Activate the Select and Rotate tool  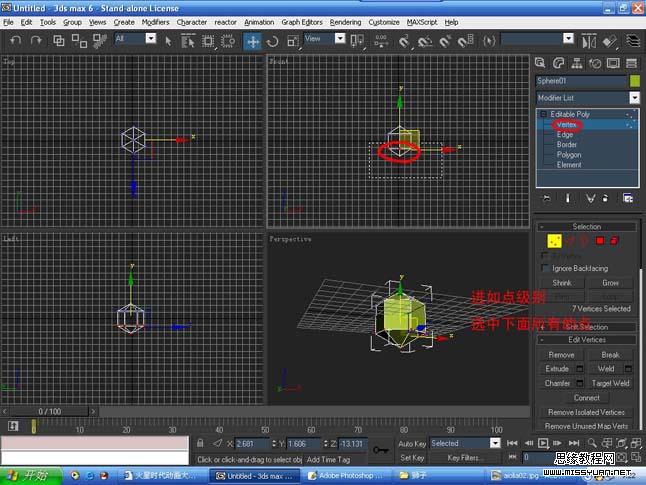272,41
